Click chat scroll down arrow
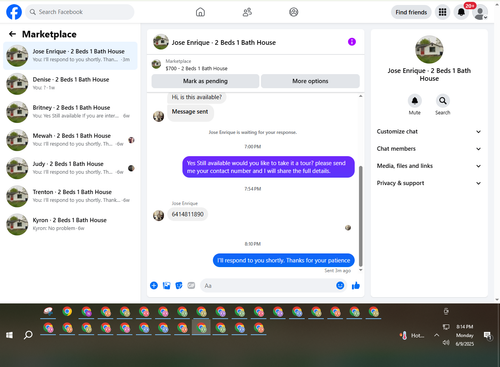 coord(360,270)
